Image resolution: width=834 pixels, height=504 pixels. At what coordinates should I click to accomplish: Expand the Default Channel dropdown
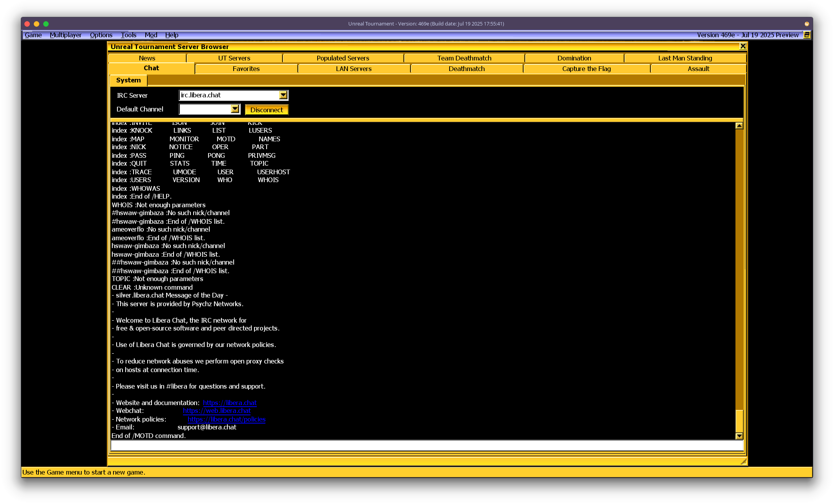click(235, 109)
